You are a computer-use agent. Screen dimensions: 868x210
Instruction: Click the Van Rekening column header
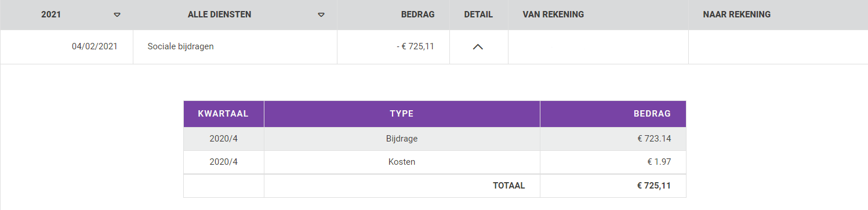[x=553, y=15]
